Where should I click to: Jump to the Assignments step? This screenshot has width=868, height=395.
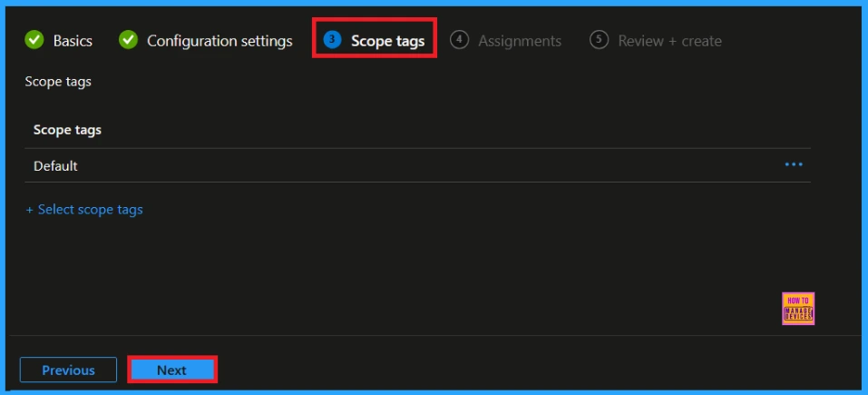click(x=520, y=41)
